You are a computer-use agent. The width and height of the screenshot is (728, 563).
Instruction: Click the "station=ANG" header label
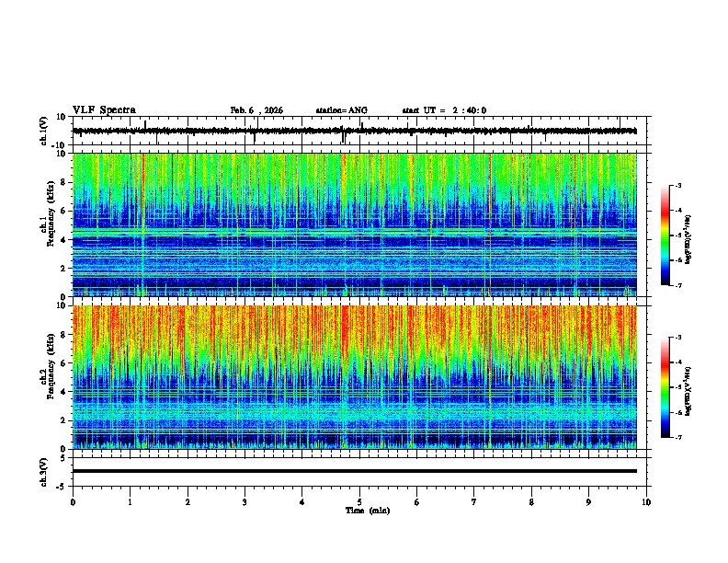[341, 110]
